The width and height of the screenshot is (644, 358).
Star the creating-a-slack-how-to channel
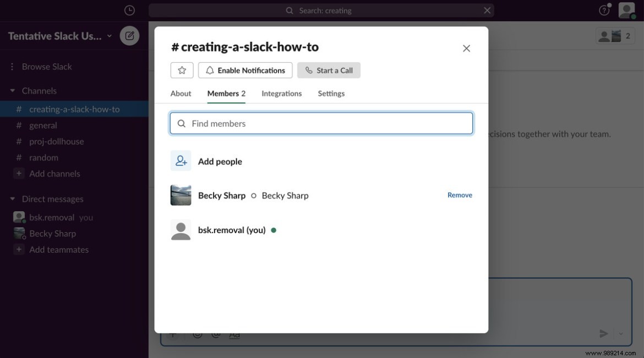click(x=182, y=70)
